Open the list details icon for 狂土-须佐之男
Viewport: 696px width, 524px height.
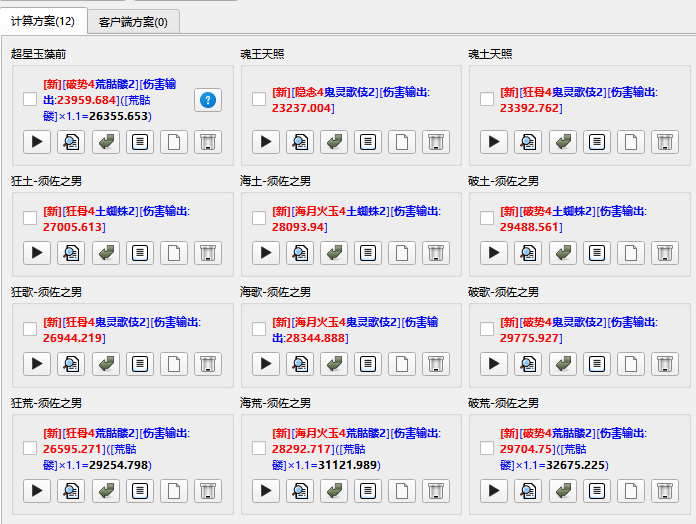pos(140,253)
